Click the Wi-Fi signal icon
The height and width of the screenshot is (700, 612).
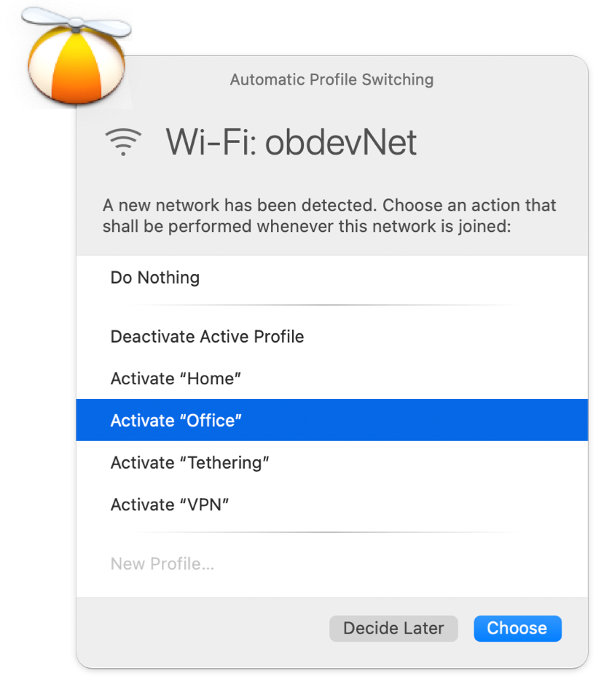pos(123,142)
